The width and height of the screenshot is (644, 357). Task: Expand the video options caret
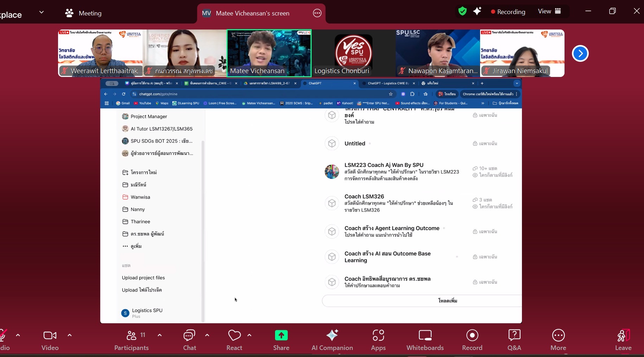coord(70,335)
